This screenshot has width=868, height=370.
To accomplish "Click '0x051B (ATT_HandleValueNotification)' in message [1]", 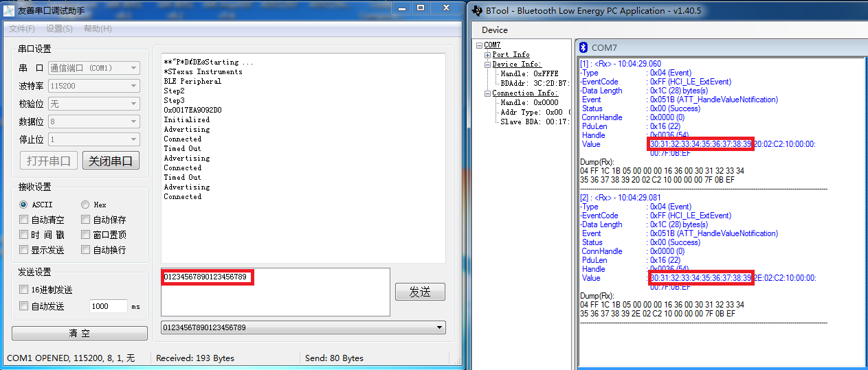I will click(x=714, y=100).
